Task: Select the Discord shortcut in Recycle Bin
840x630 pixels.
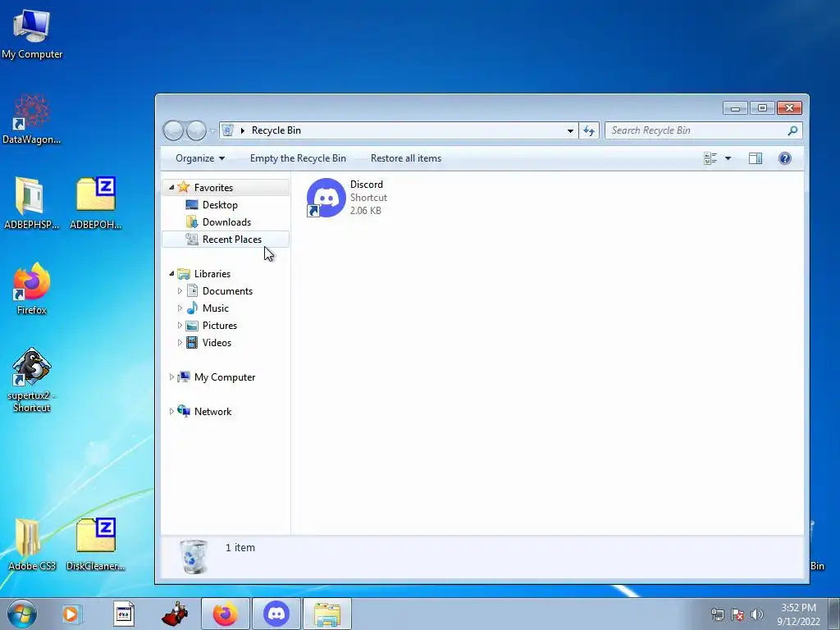Action: [347, 197]
